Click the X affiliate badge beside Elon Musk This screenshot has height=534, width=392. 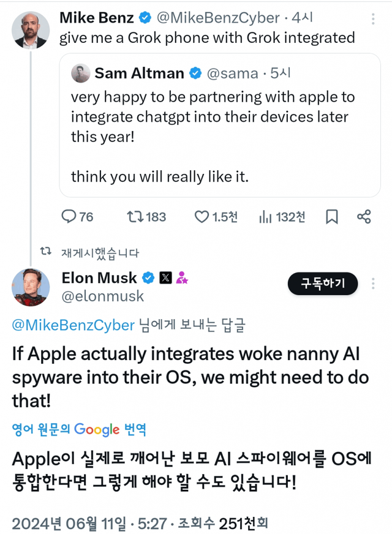[x=165, y=278]
